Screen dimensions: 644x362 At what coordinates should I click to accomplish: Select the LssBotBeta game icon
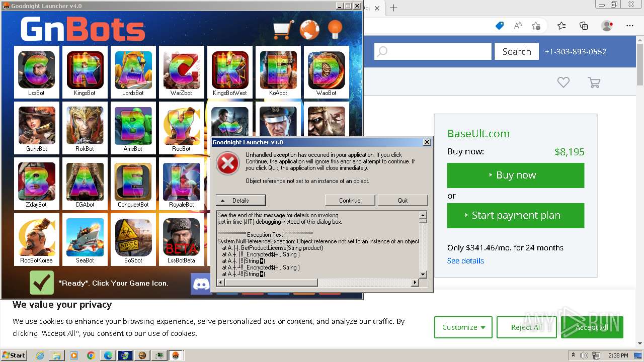[x=182, y=239]
